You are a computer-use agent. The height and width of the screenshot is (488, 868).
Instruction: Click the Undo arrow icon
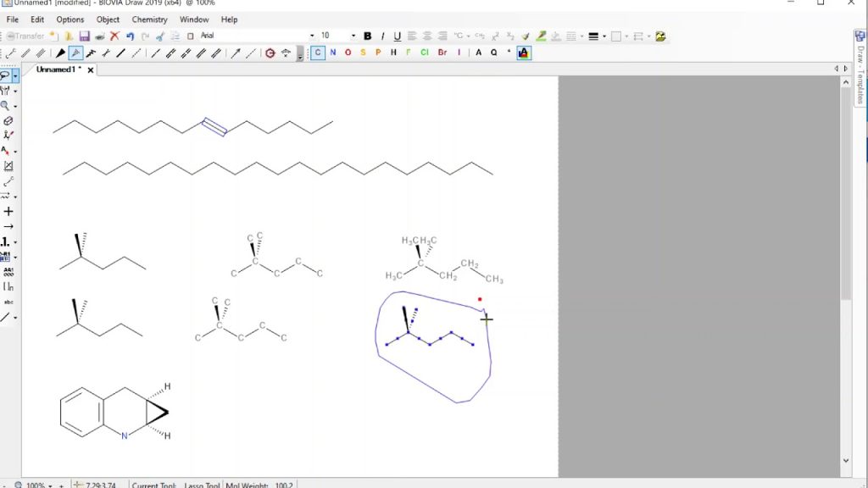130,36
